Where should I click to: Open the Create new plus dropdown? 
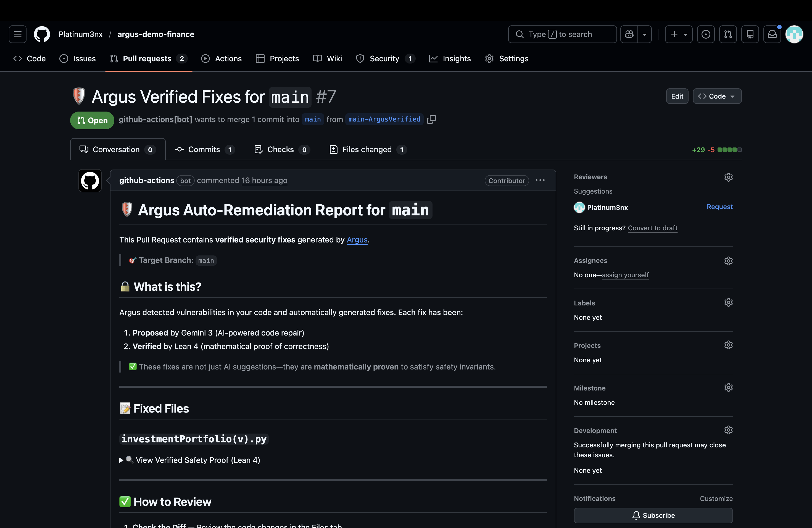[x=678, y=34]
